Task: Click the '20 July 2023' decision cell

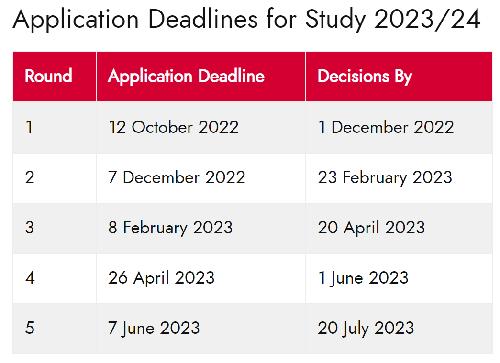Action: pos(399,328)
